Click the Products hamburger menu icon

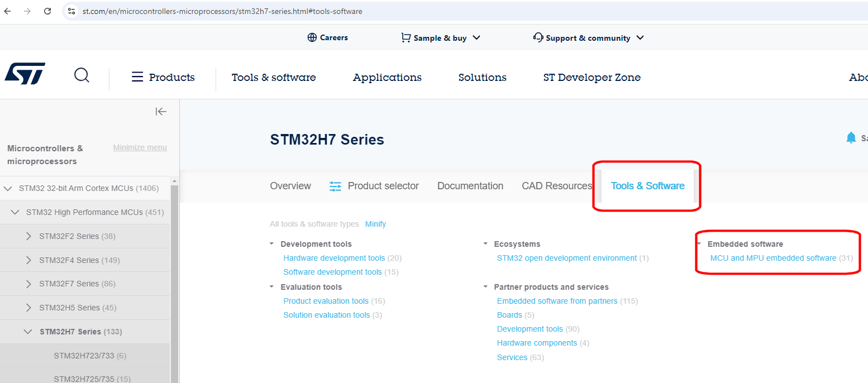[137, 77]
